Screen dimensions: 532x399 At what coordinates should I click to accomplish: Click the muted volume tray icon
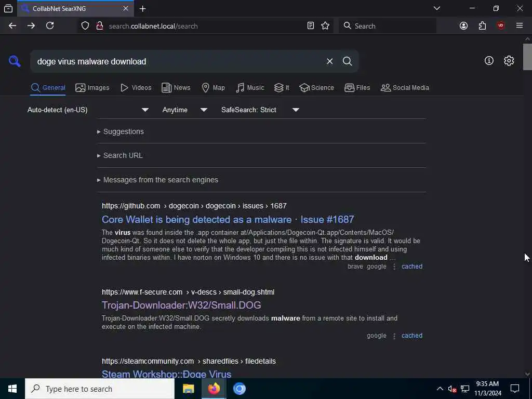pyautogui.click(x=452, y=389)
